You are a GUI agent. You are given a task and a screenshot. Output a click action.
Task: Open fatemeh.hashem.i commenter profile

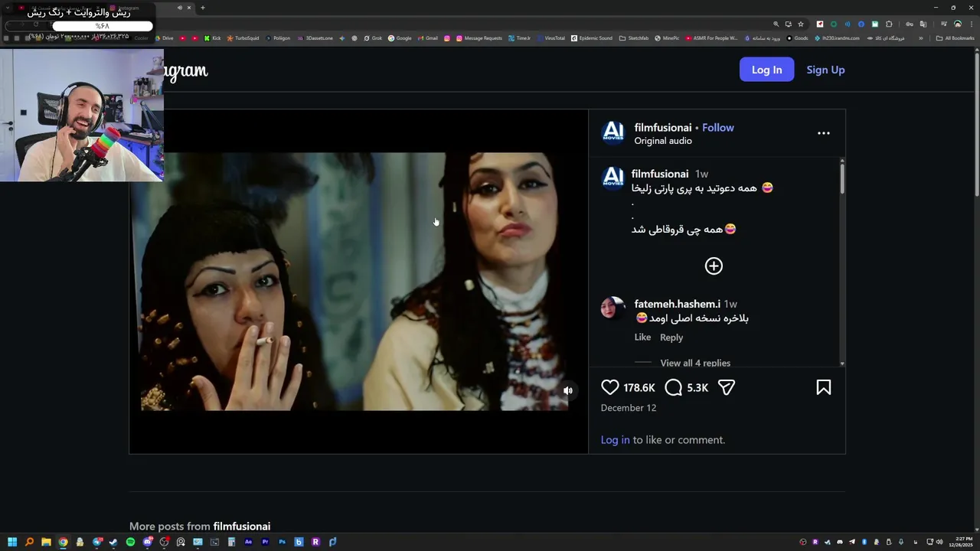tap(677, 304)
